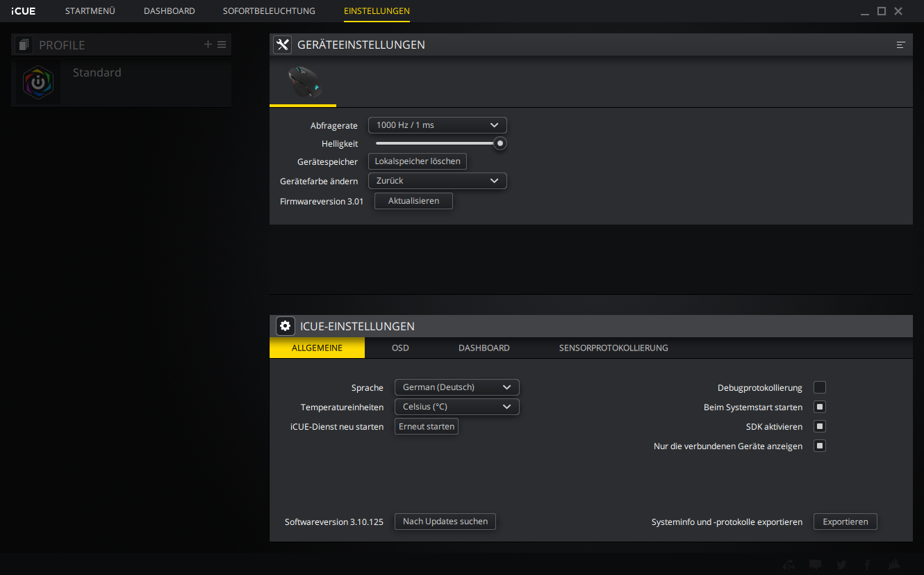Click the Lokalspeicher löschen button
The image size is (924, 575).
tap(417, 161)
